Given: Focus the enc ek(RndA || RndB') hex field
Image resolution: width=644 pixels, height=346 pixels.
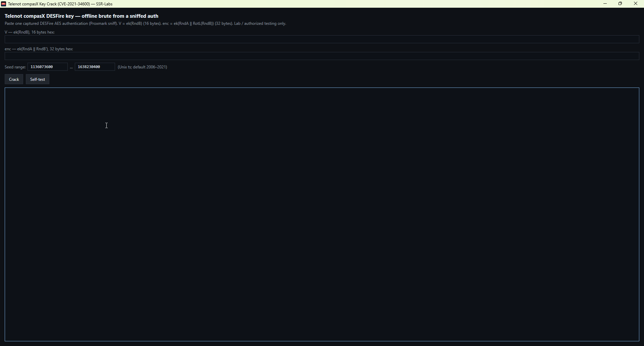Looking at the screenshot, I should point(322,56).
